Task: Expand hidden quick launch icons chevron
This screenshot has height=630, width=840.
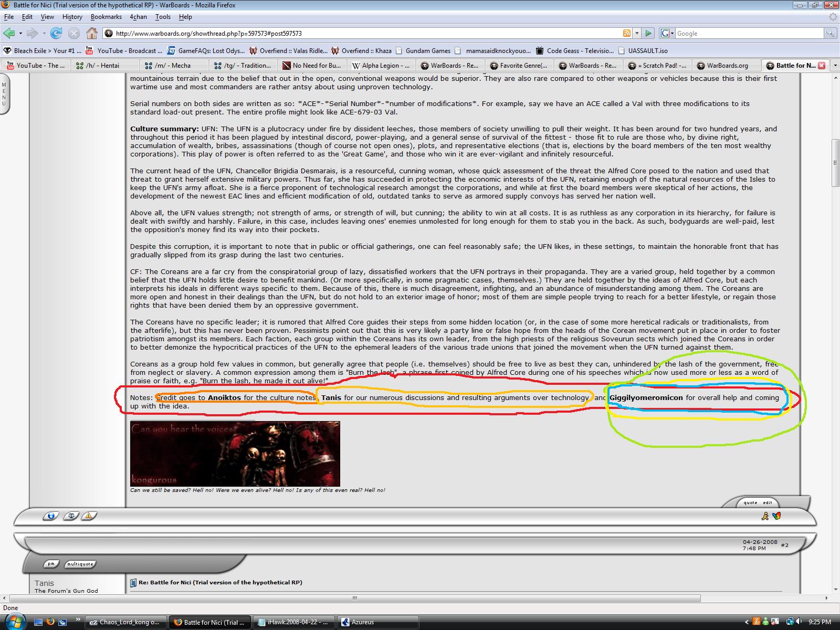Action: point(78,619)
